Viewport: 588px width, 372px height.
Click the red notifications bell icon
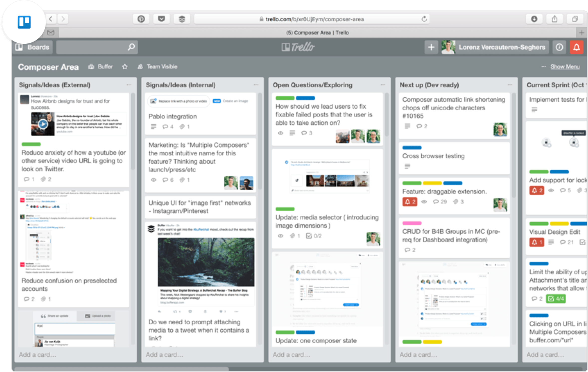tap(576, 47)
